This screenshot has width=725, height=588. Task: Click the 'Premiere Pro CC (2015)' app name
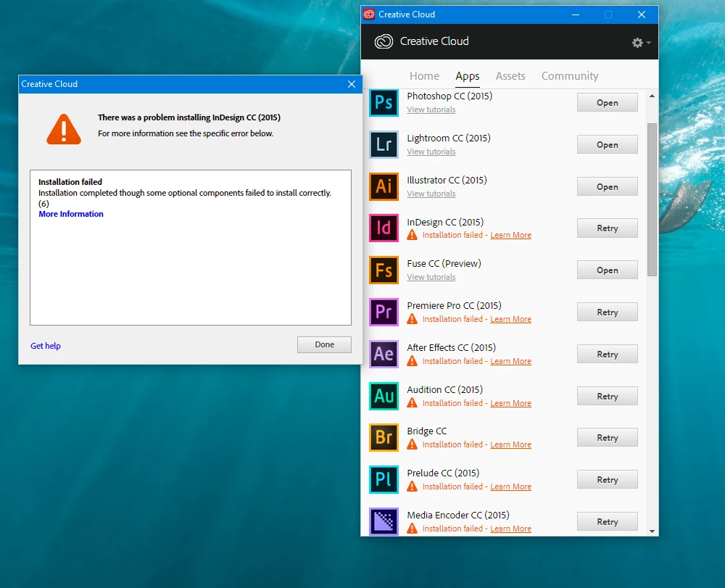tap(454, 305)
